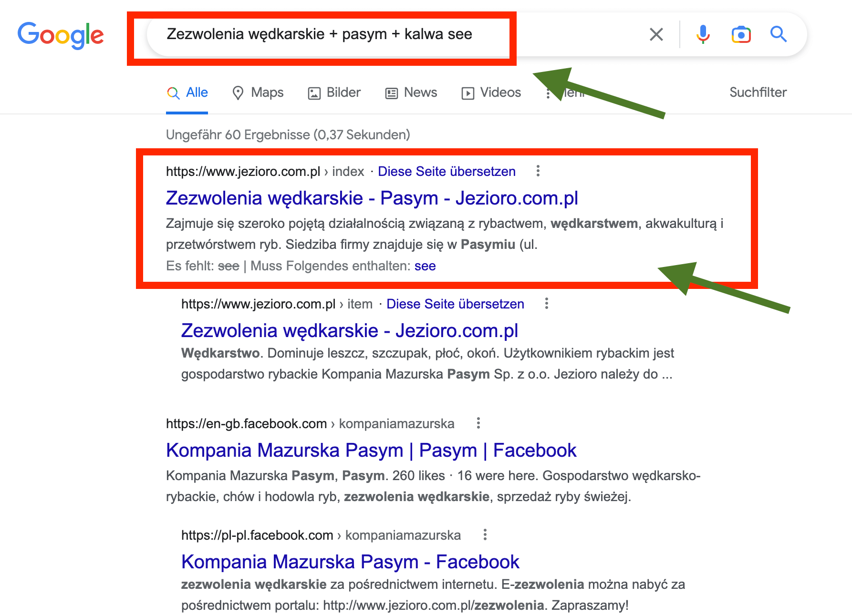Translate the first result via 'Diese Seite übersetzen'
The height and width of the screenshot is (616, 852).
pos(447,172)
